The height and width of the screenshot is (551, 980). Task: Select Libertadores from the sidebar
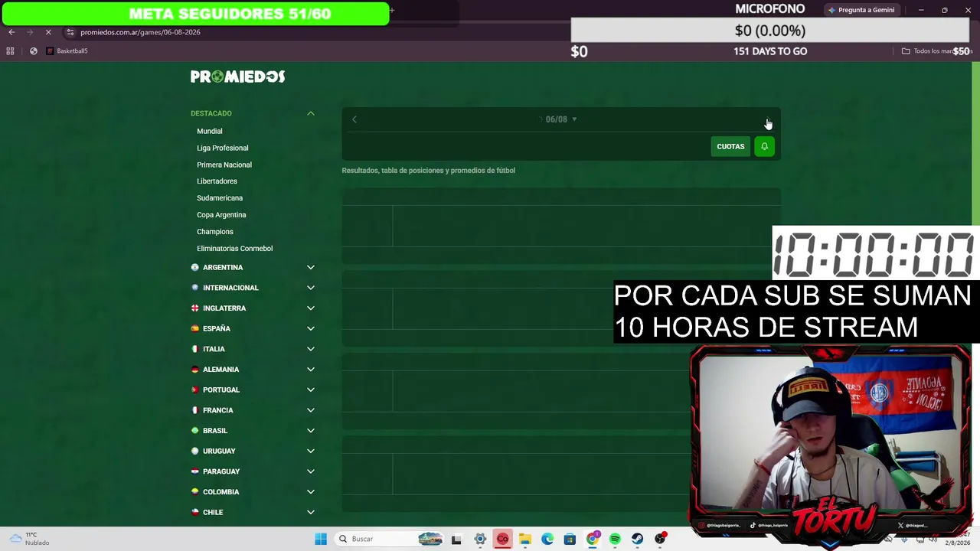pyautogui.click(x=217, y=181)
